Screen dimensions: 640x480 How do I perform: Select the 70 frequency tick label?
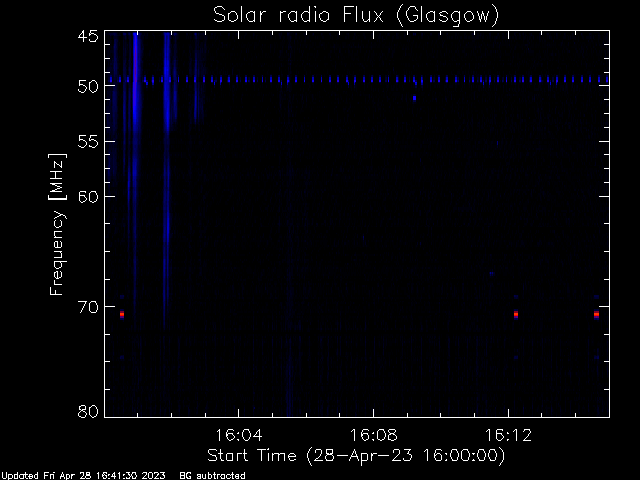[88, 307]
